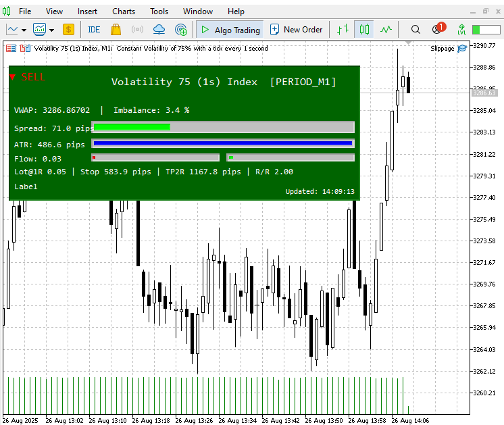Open the Tools menu
Viewport: 504px width, 425px height.
pyautogui.click(x=159, y=11)
